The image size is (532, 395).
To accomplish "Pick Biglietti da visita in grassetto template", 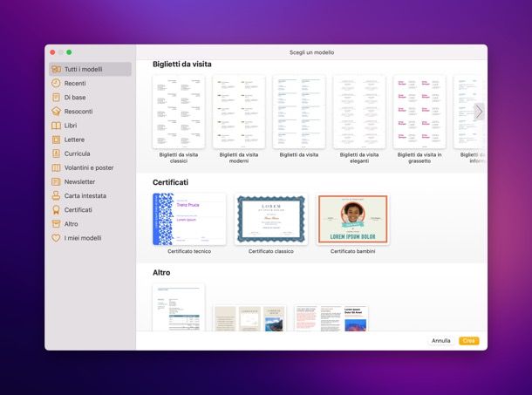I will (419, 112).
